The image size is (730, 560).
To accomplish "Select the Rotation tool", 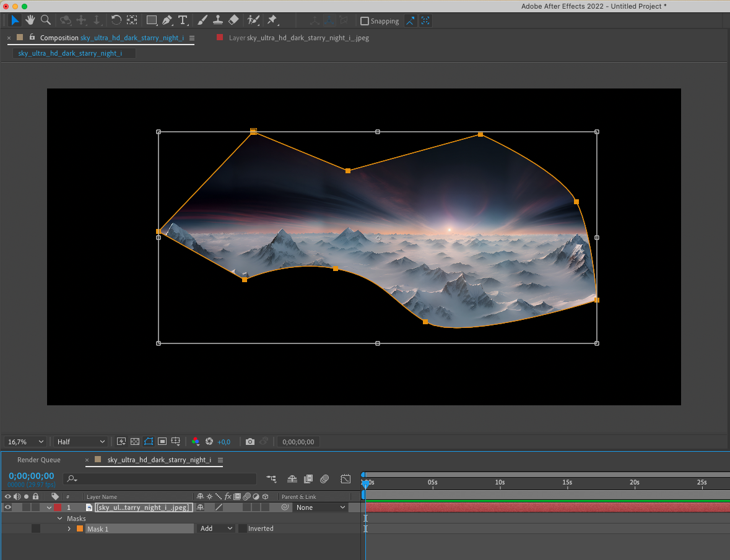I will pos(116,20).
